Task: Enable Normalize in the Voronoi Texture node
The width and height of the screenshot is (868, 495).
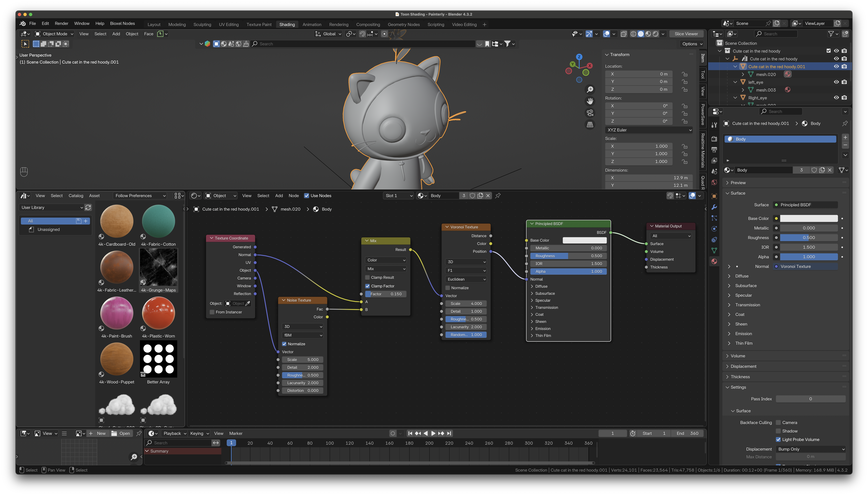Action: pos(448,288)
